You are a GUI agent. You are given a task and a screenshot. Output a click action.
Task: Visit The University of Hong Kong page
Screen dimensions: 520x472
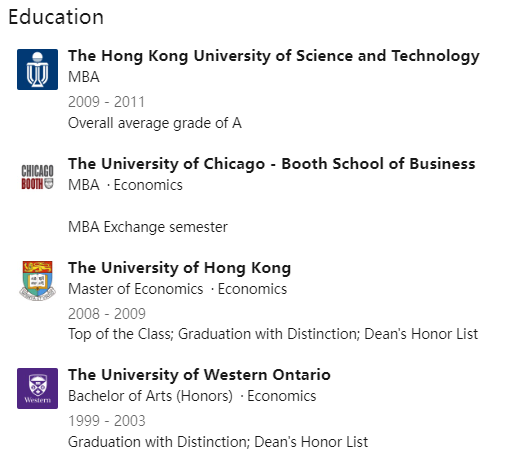click(179, 268)
